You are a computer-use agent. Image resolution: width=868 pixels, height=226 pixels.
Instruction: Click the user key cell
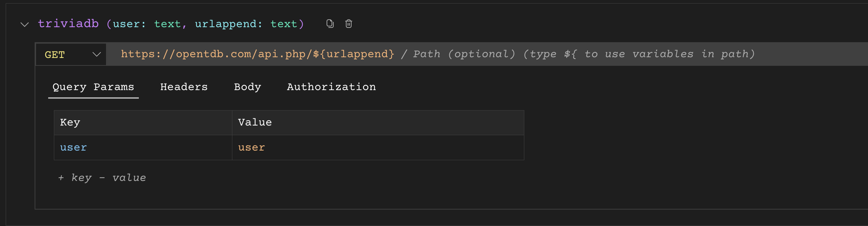tap(143, 147)
